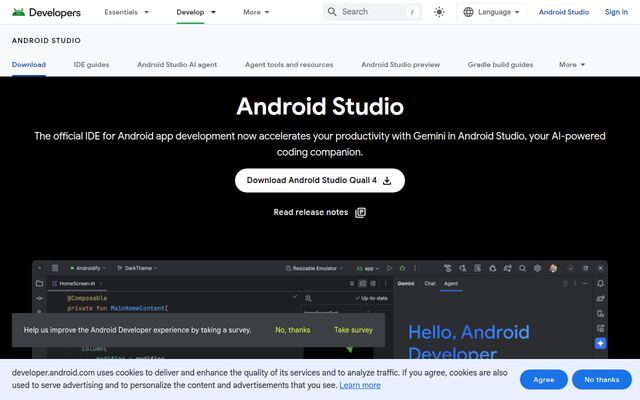Focus the Search input field

(372, 12)
